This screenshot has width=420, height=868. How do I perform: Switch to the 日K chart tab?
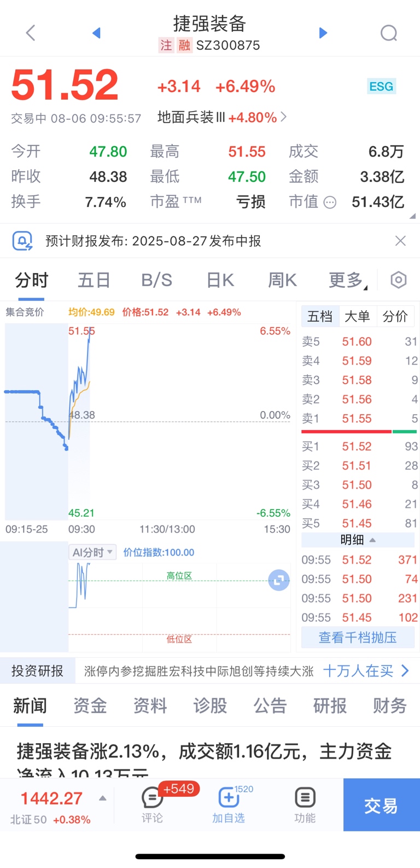coord(220,280)
